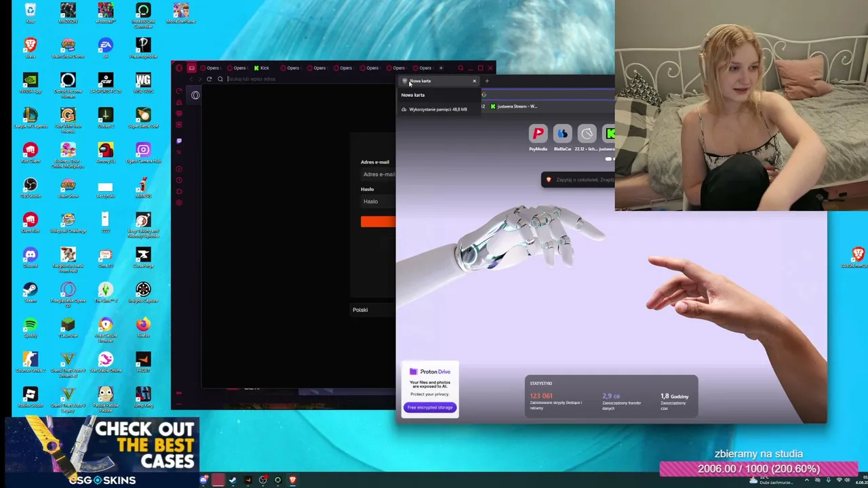Click the Hasło password field
The image size is (868, 488).
coord(378,201)
